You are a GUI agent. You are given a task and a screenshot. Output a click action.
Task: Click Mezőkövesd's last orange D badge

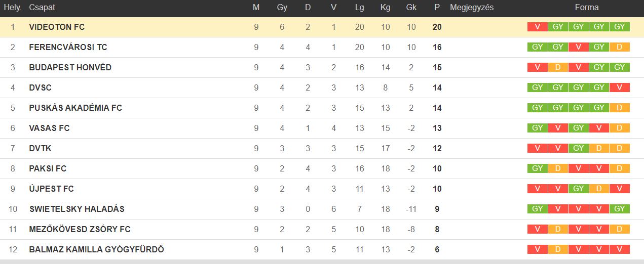pyautogui.click(x=620, y=229)
